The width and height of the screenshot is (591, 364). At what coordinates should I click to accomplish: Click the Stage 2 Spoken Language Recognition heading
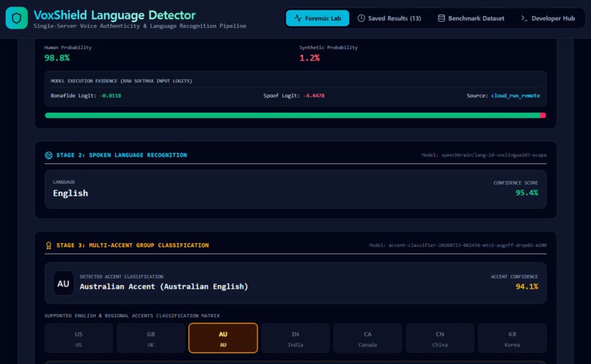click(122, 155)
